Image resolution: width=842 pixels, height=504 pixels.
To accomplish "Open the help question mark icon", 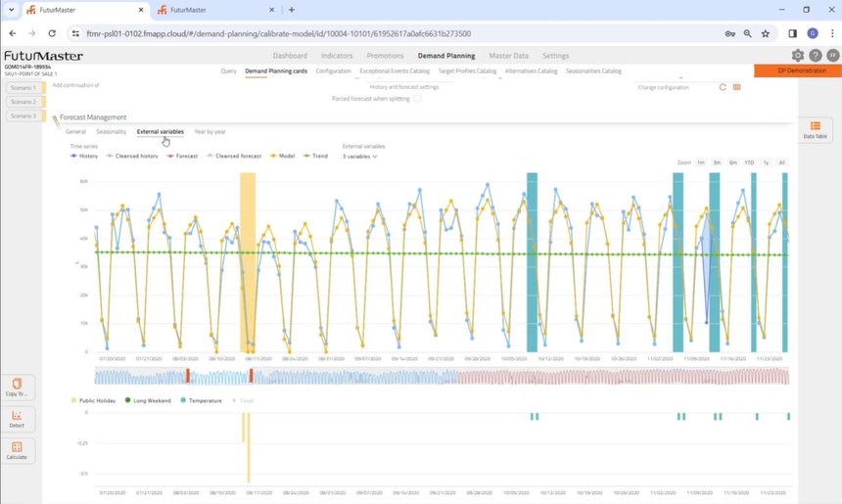I will (816, 55).
